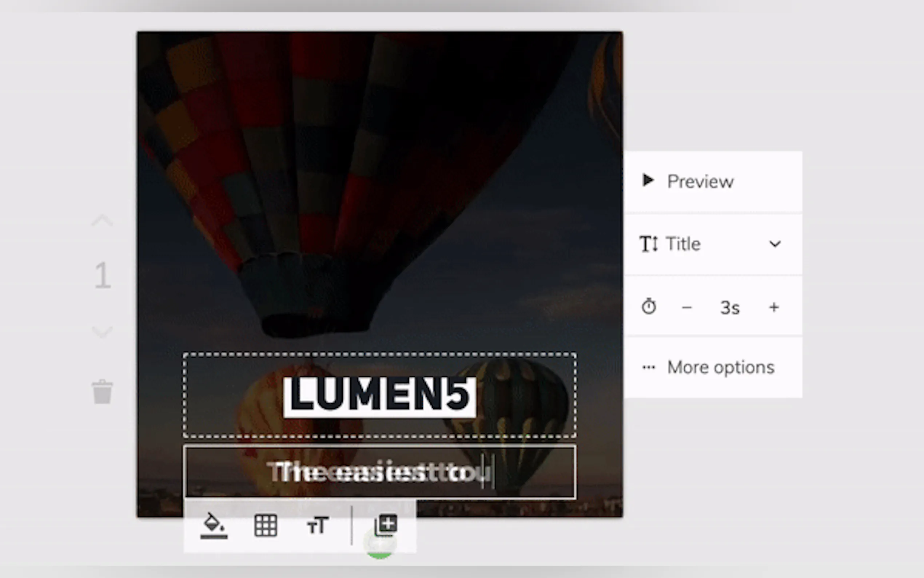Click the stopwatch duration icon
Screen dimensions: 924x578
coord(649,306)
